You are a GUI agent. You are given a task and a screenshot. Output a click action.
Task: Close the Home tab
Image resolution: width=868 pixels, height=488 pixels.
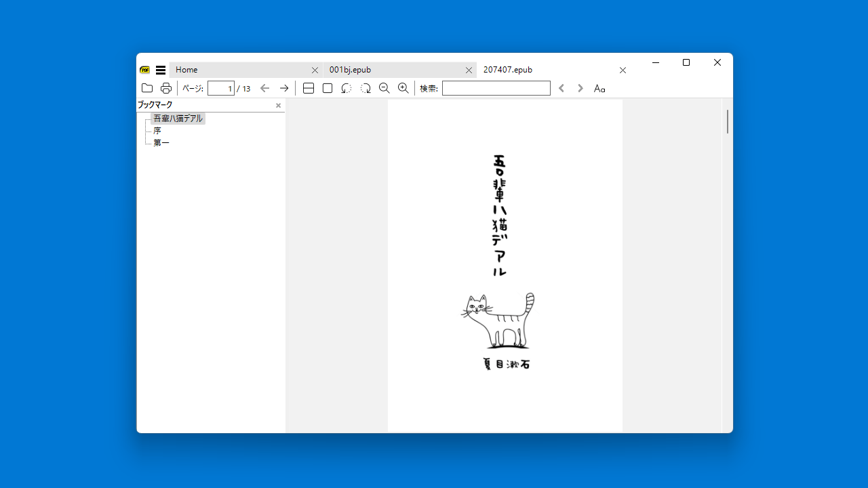tap(315, 70)
